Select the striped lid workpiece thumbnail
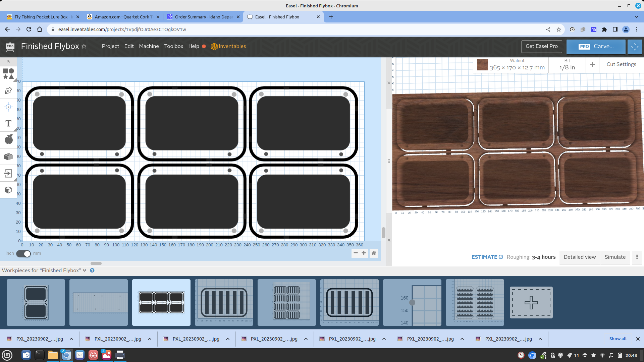 pyautogui.click(x=224, y=302)
